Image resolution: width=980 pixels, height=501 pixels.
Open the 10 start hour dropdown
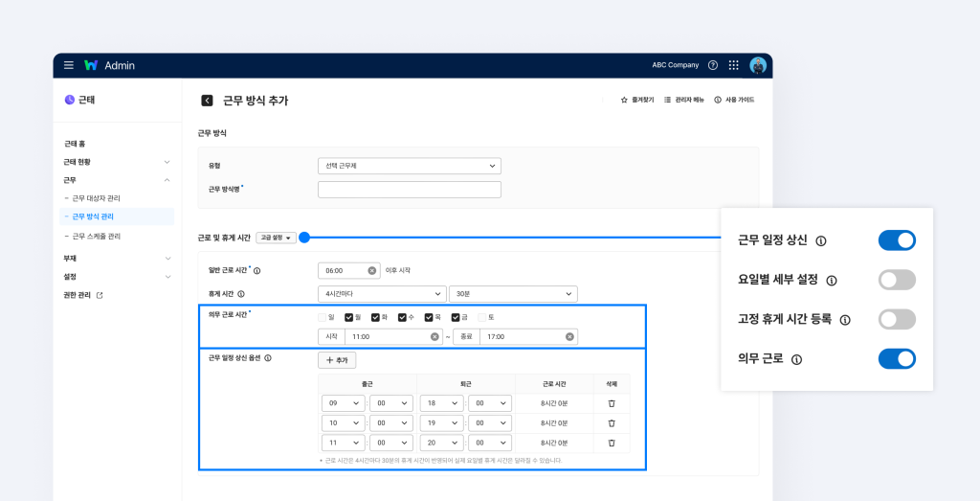(x=344, y=423)
